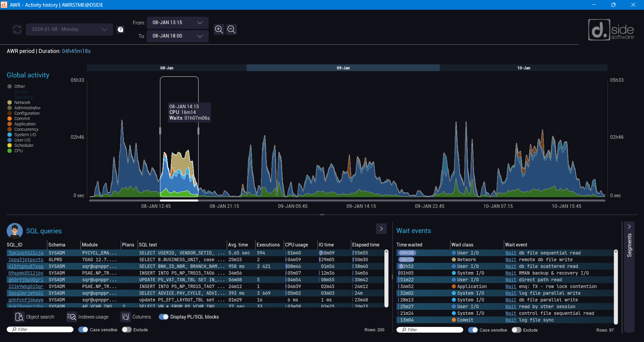This screenshot has height=342, width=644.
Task: Click the SQL queries avatar icon
Action: [x=15, y=231]
